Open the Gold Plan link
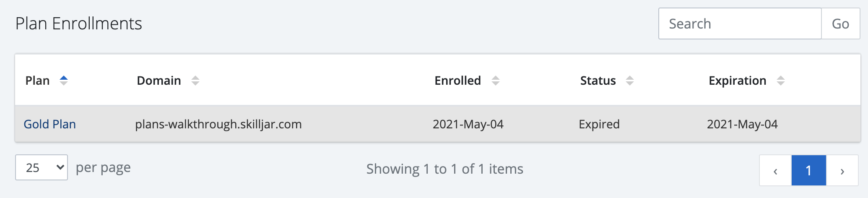Screen dimensions: 868x198 [50, 124]
